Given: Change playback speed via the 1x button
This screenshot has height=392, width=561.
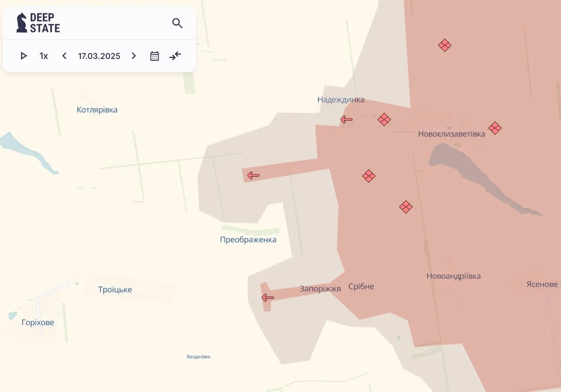Looking at the screenshot, I should pyautogui.click(x=43, y=56).
